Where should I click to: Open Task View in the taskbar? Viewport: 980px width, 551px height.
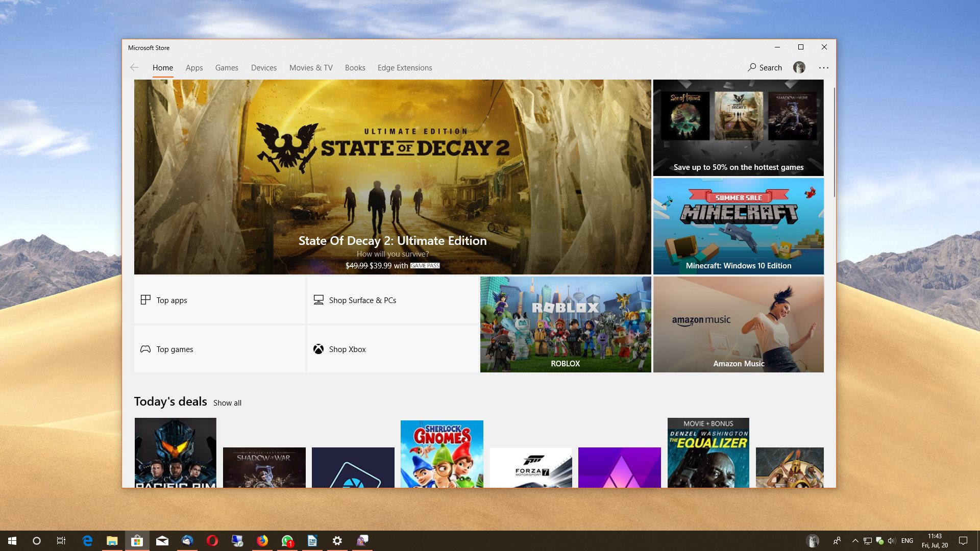[x=61, y=541]
